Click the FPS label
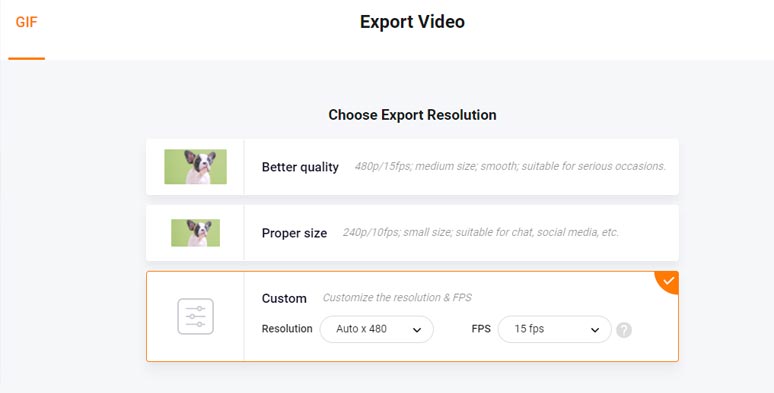The image size is (774, 393). 481,329
